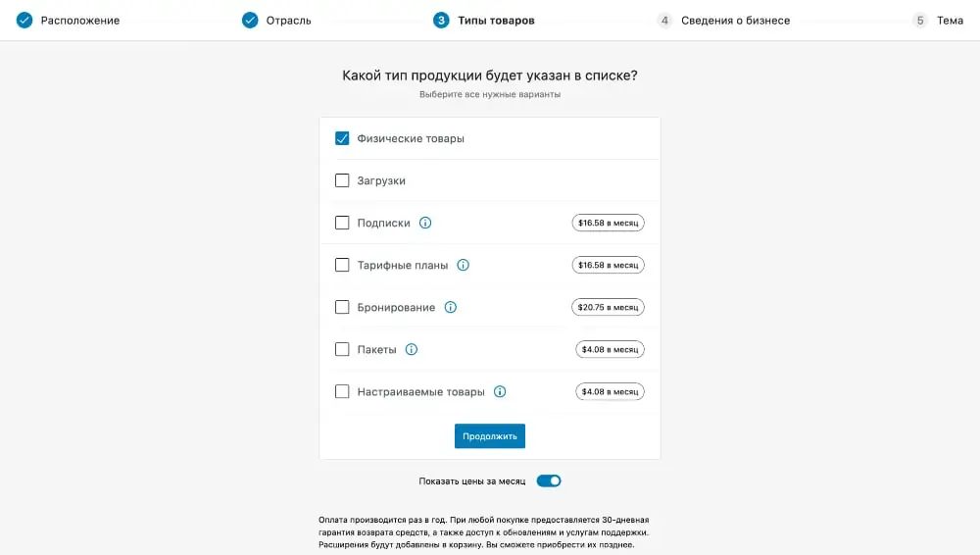Image resolution: width=980 pixels, height=555 pixels.
Task: Click the Расположение step checkmark icon
Action: 24,21
